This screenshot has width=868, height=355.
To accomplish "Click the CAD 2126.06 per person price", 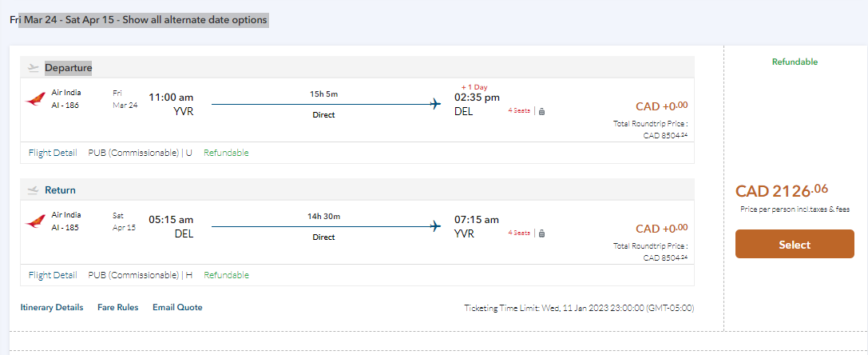I will click(x=782, y=190).
